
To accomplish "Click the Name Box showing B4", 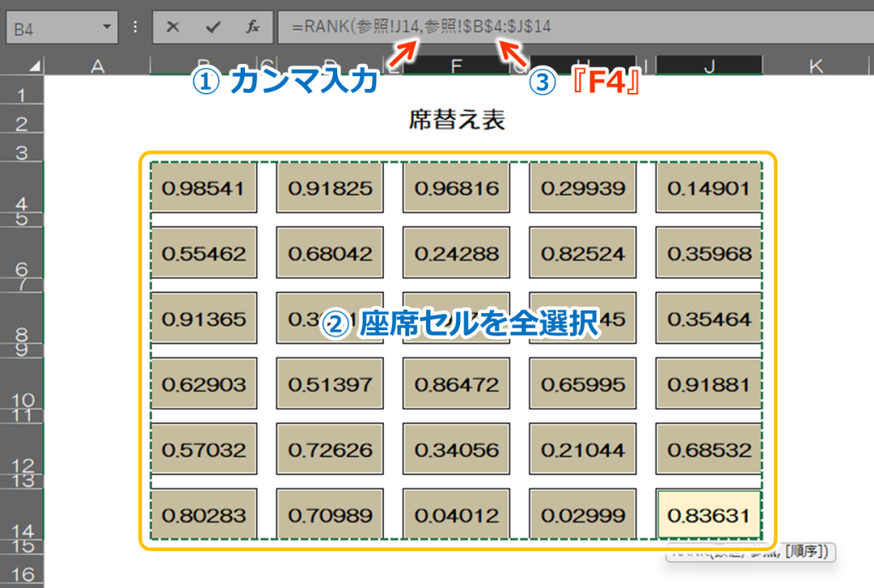I will point(51,26).
